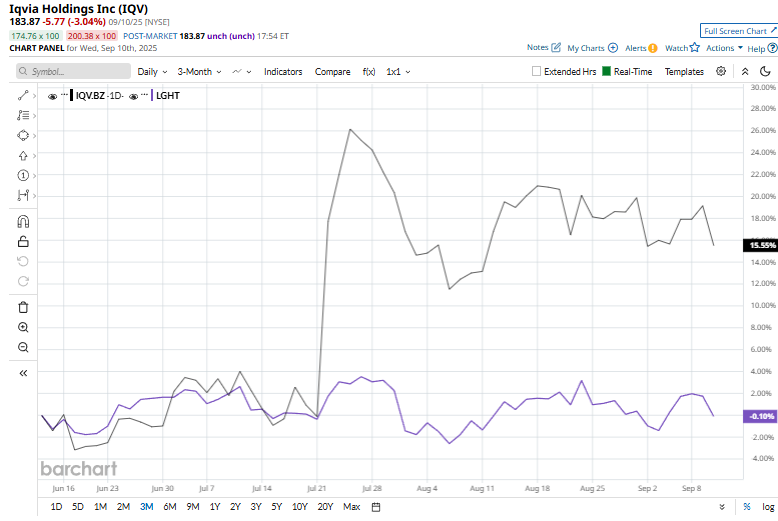Open the date range calendar icon
This screenshot has height=521, width=778.
[x=376, y=507]
